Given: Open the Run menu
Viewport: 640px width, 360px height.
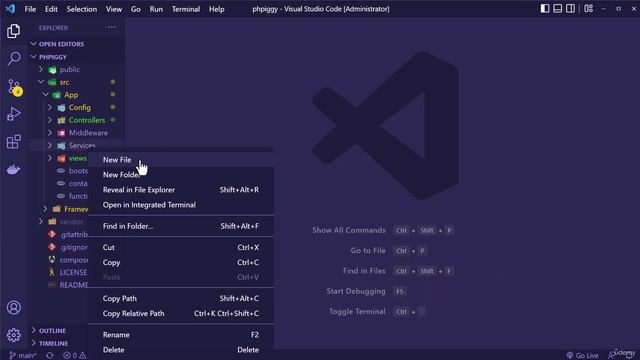Looking at the screenshot, I should [x=156, y=9].
